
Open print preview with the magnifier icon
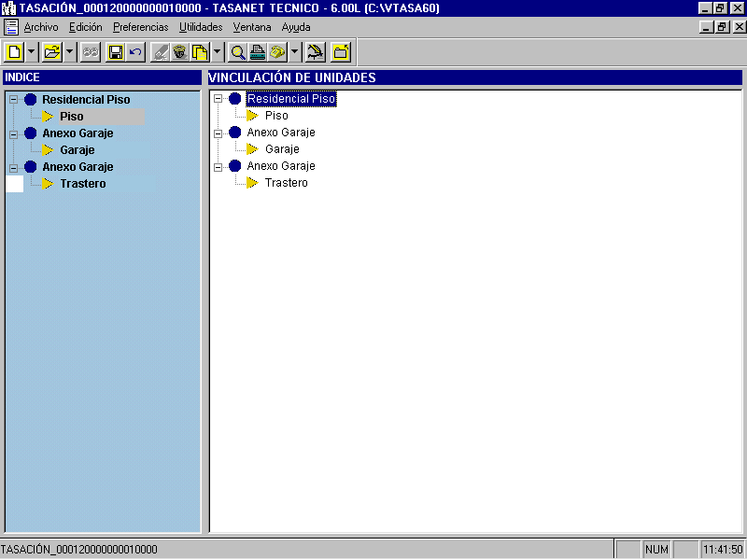(238, 52)
